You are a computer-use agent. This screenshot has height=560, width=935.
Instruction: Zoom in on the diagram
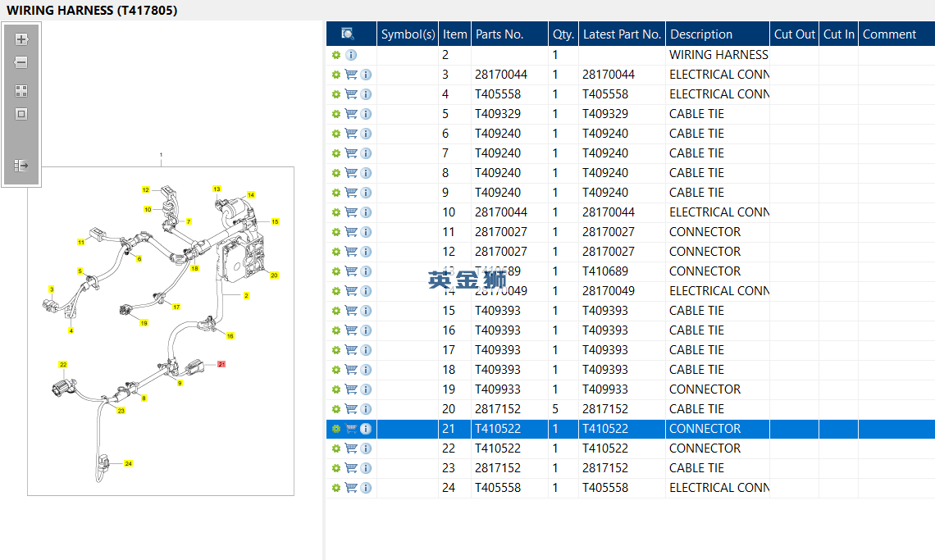pos(21,39)
